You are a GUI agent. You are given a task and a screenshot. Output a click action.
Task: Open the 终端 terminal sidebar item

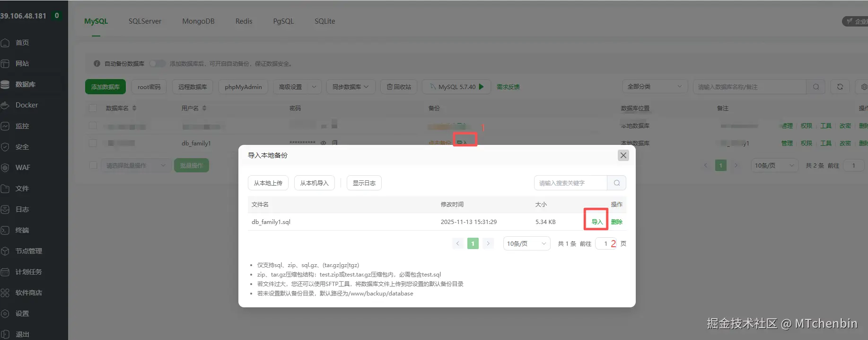coord(22,230)
